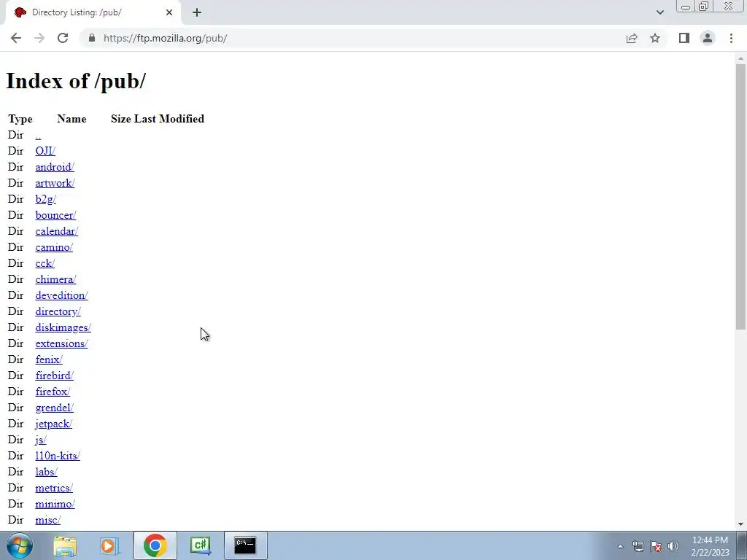Launch Windows Media Player from taskbar

pyautogui.click(x=109, y=545)
